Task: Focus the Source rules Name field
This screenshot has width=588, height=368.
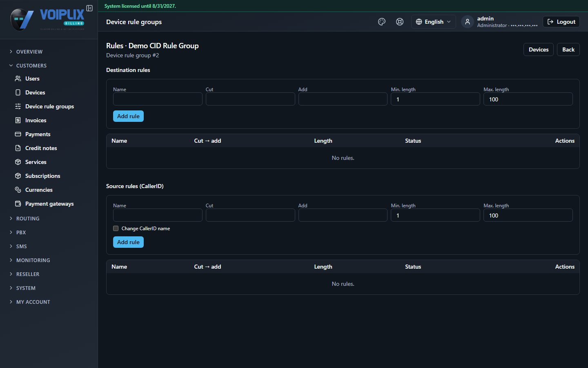Action: coord(158,215)
